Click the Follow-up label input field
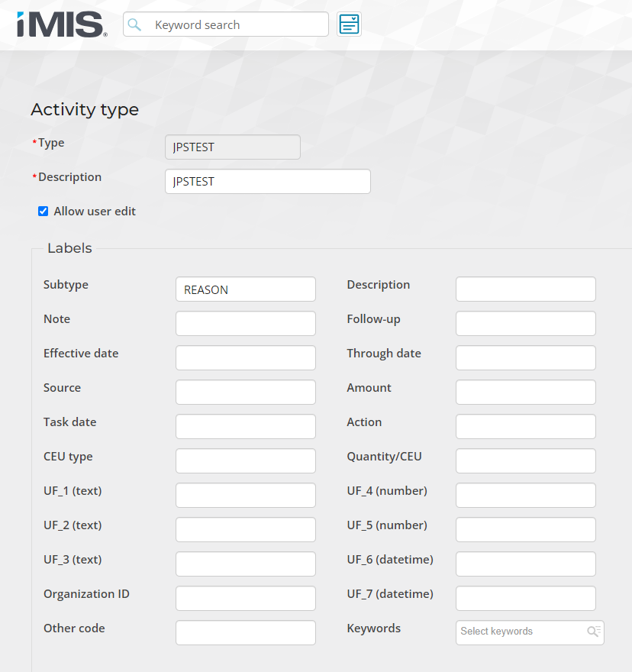The width and height of the screenshot is (632, 672). (525, 324)
